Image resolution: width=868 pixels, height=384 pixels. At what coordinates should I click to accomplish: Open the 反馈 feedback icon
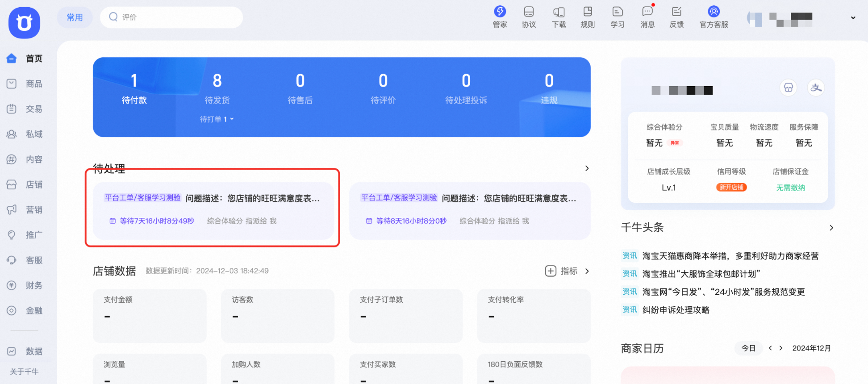(676, 12)
